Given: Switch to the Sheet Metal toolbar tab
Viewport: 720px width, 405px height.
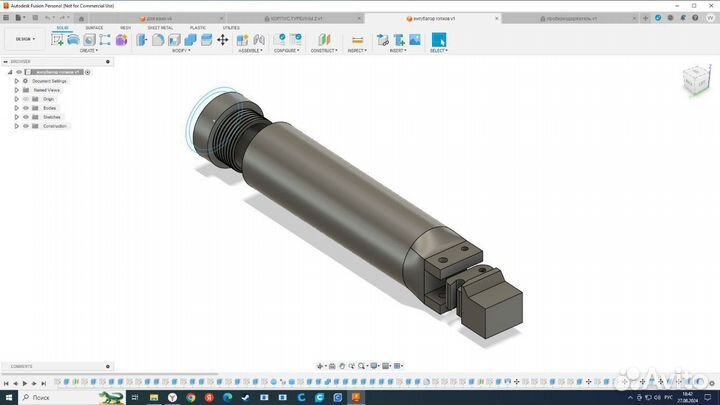Looking at the screenshot, I should [160, 28].
